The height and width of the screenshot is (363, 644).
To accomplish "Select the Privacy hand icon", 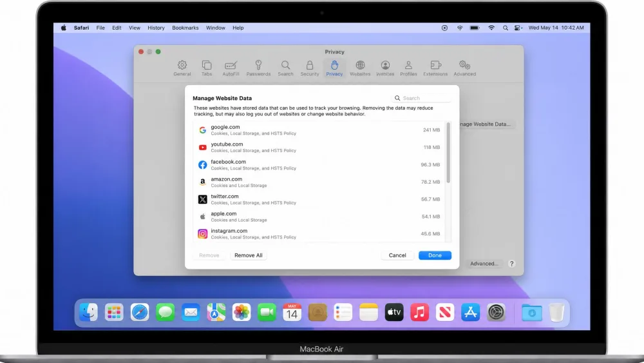I will [x=334, y=68].
